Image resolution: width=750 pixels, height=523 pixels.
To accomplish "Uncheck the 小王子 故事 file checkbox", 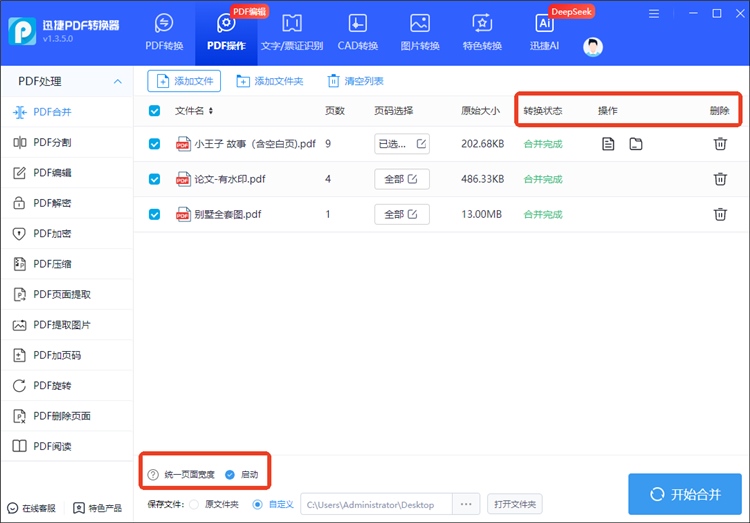I will (x=154, y=144).
